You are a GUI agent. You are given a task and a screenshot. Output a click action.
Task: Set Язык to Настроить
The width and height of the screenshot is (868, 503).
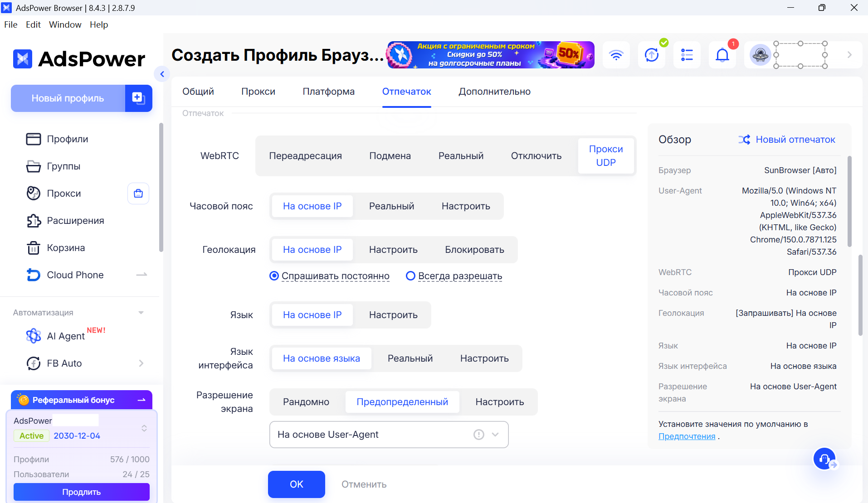[393, 315]
